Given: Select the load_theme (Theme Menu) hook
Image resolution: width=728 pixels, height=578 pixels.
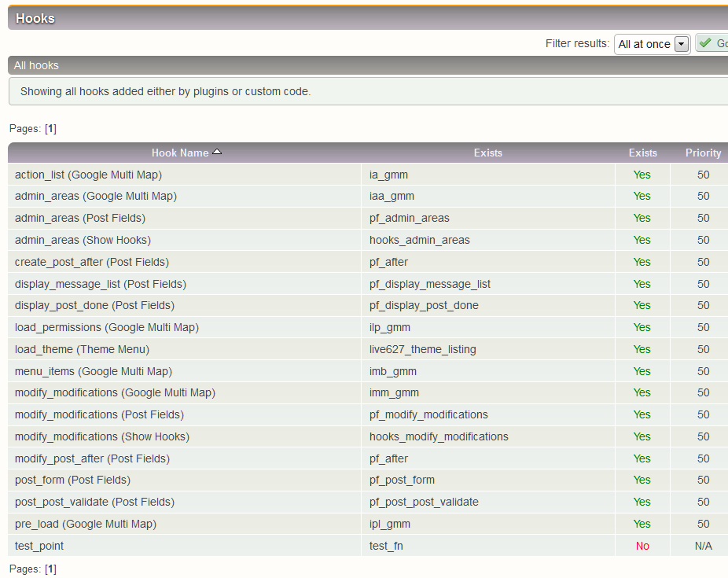Looking at the screenshot, I should click(82, 349).
